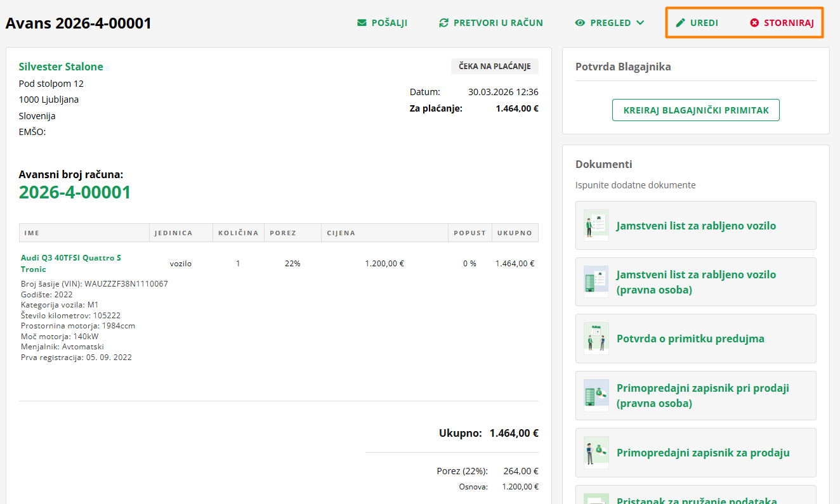This screenshot has width=840, height=504.
Task: Click Kreiraj blagajnički primitak button
Action: [x=696, y=110]
